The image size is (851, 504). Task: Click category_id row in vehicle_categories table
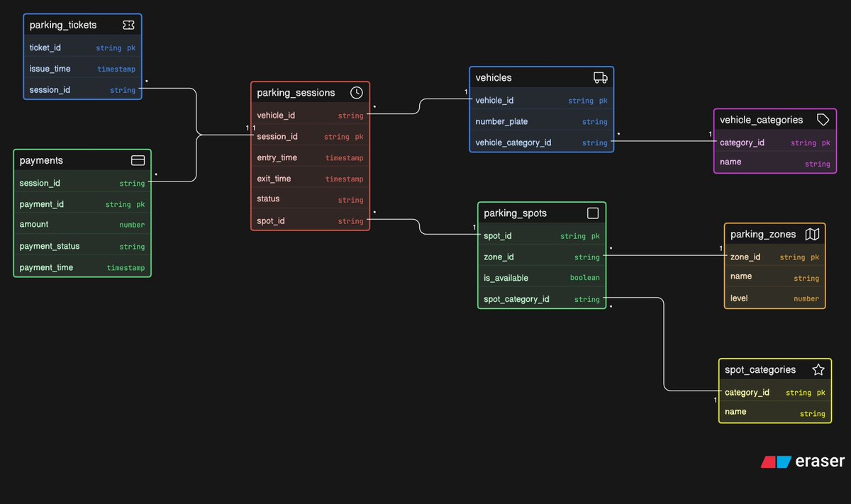(775, 142)
